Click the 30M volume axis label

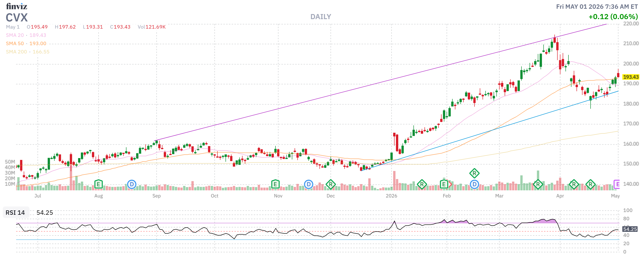(10, 173)
